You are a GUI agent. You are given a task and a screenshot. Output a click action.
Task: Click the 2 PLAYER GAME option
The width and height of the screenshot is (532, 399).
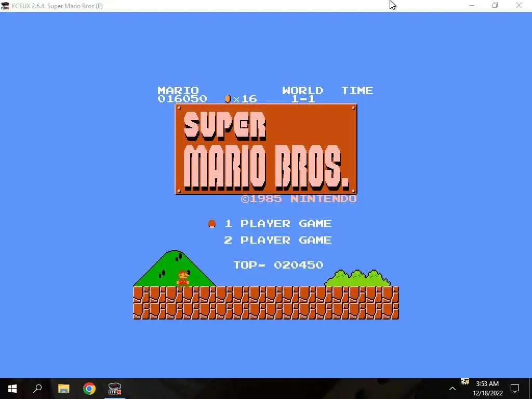[278, 240]
